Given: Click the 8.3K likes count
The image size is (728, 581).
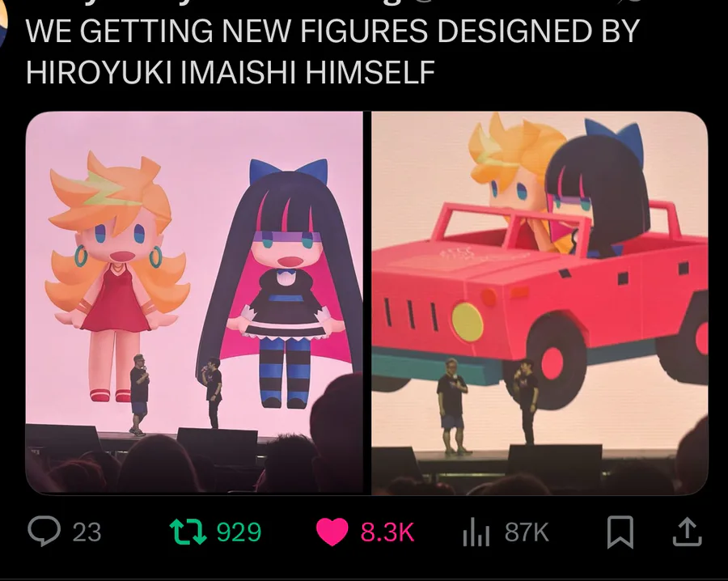Looking at the screenshot, I should 387,532.
